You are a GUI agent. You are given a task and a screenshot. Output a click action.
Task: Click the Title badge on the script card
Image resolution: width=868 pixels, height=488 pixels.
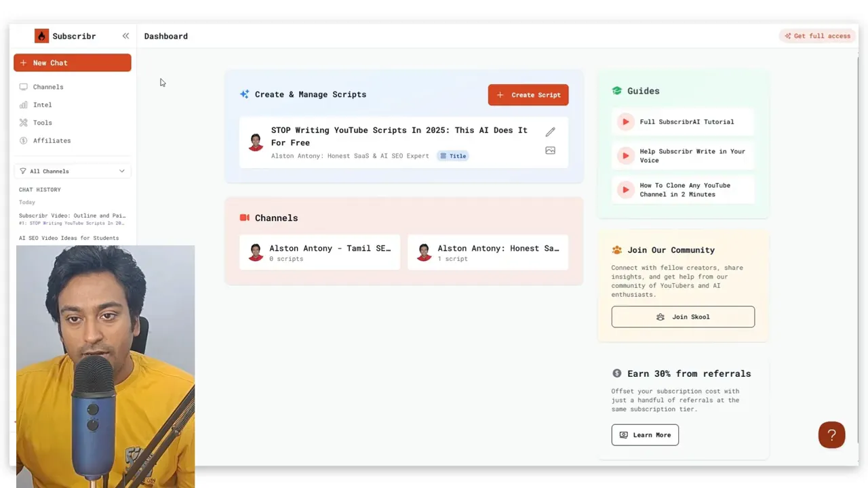[x=452, y=156]
